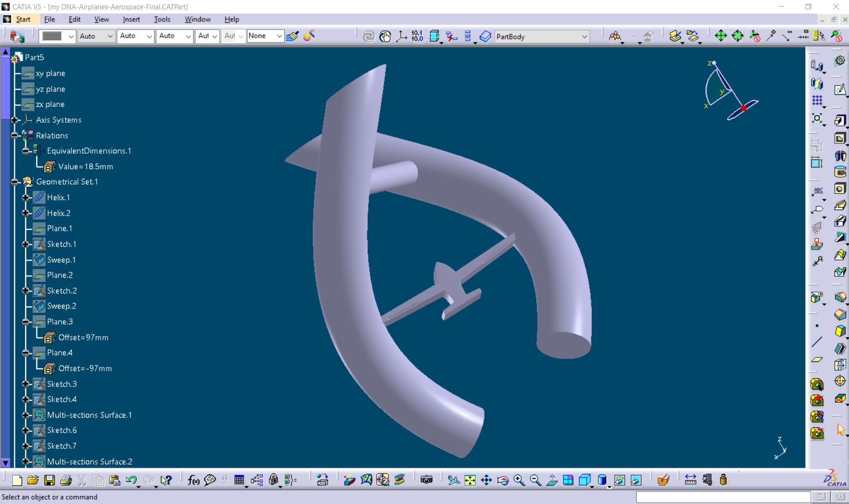
Task: Select Sweep.1 in the tree
Action: point(61,260)
